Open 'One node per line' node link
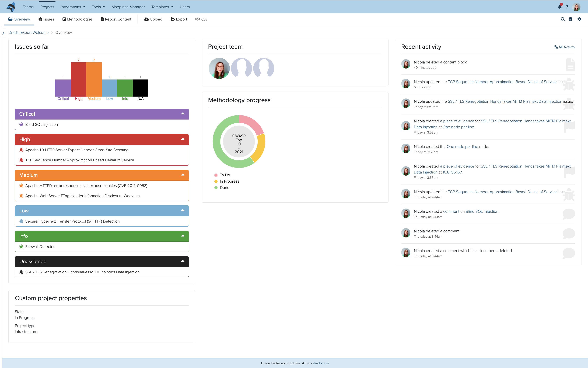The image size is (588, 368). click(462, 146)
